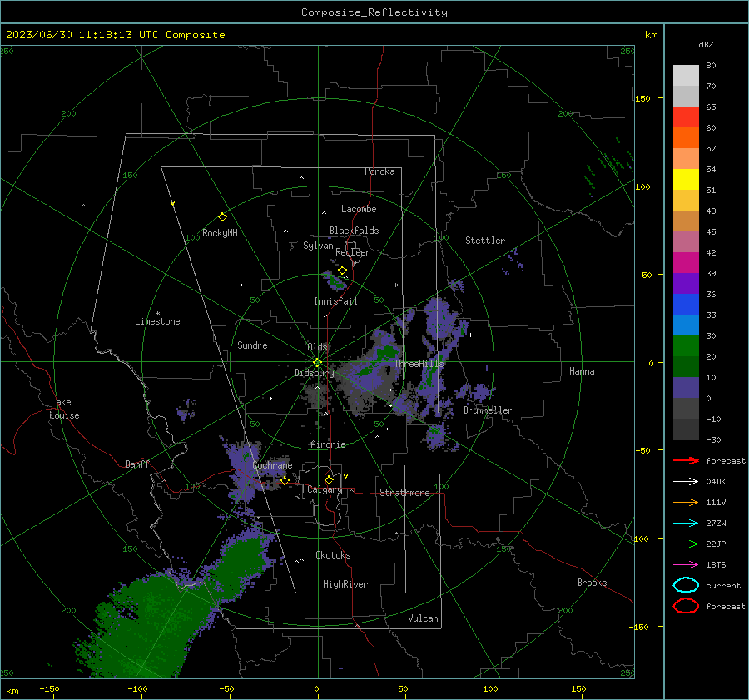Click the Calgary city label
This screenshot has width=749, height=700.
(x=325, y=489)
